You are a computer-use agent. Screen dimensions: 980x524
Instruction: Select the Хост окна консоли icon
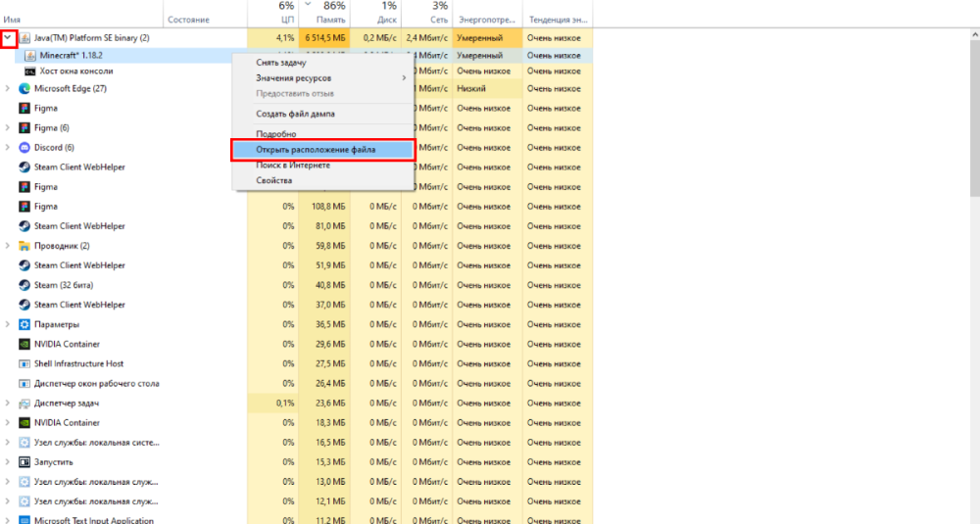(x=31, y=71)
